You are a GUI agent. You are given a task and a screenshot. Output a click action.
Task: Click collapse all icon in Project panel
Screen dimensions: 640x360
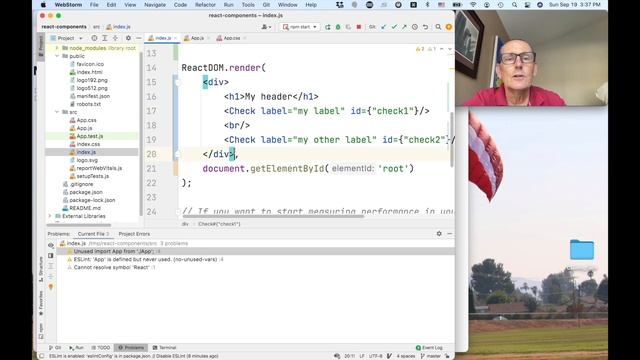(116, 38)
